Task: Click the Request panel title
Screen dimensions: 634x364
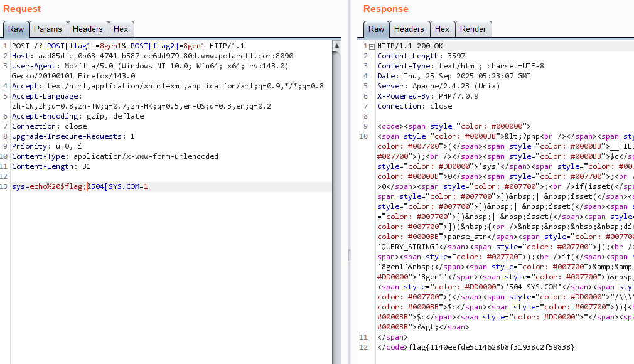Action: 22,9
